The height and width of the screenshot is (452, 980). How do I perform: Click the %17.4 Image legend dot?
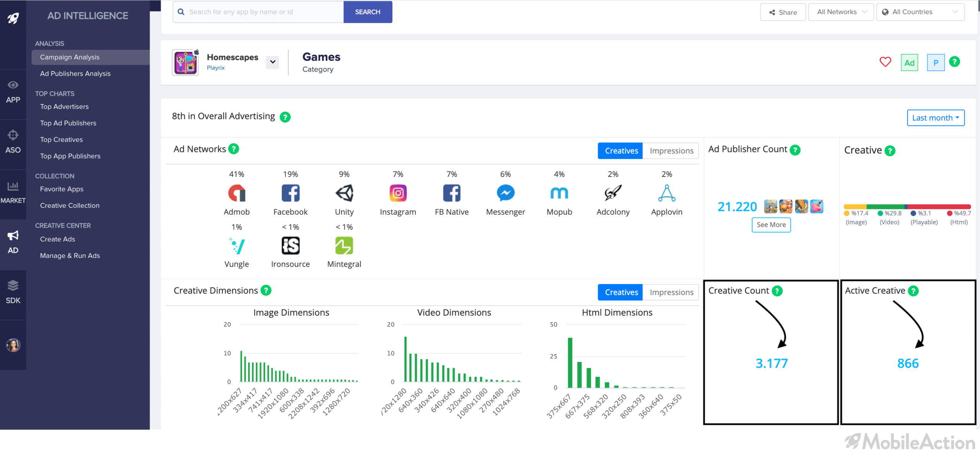(x=846, y=213)
